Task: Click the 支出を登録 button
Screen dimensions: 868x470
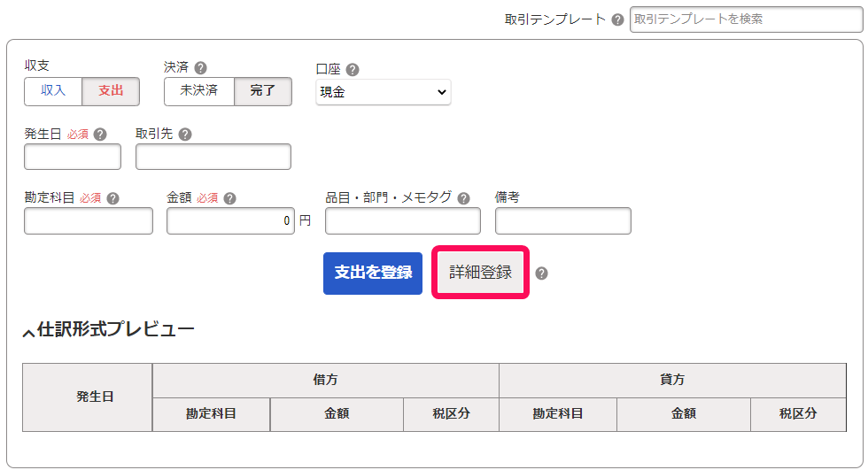Action: [373, 274]
